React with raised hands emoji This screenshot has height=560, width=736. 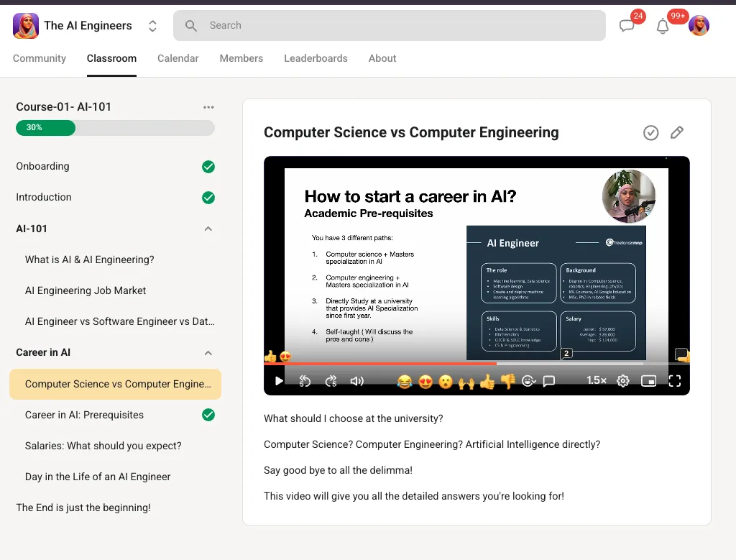coord(466,382)
